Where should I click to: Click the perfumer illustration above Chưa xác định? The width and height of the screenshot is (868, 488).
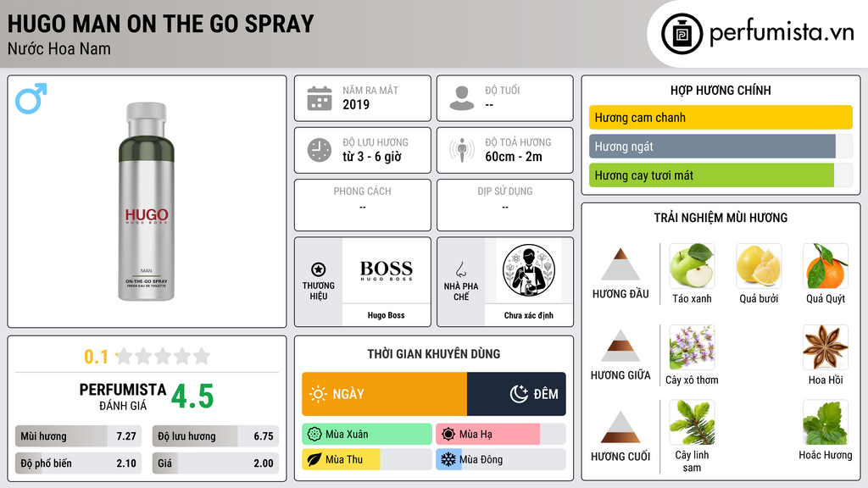click(529, 270)
